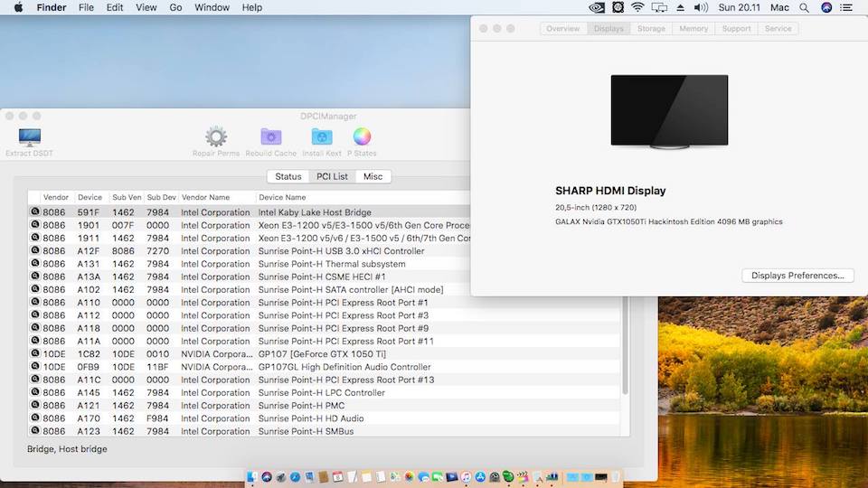Sort by the Sub Ven column header
The height and width of the screenshot is (488, 868).
(x=127, y=197)
